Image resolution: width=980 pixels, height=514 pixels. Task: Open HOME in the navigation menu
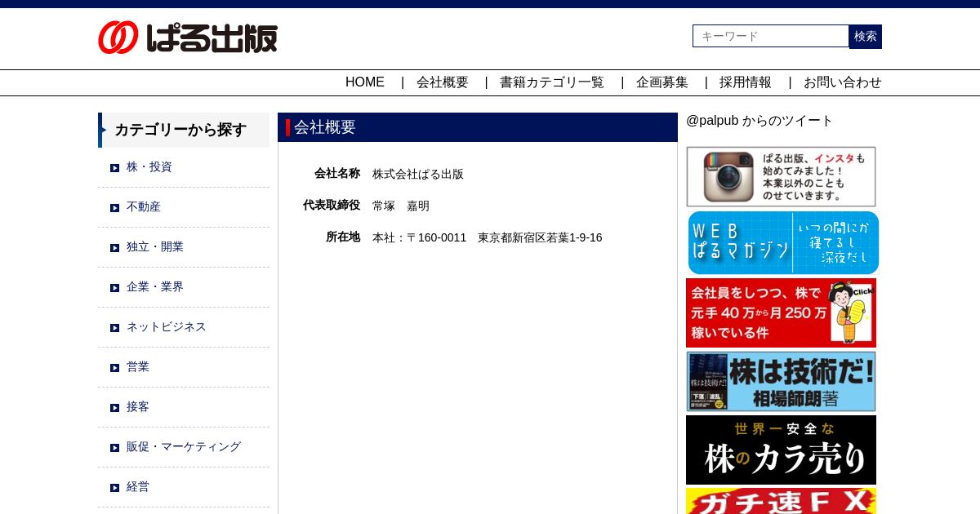click(x=365, y=82)
